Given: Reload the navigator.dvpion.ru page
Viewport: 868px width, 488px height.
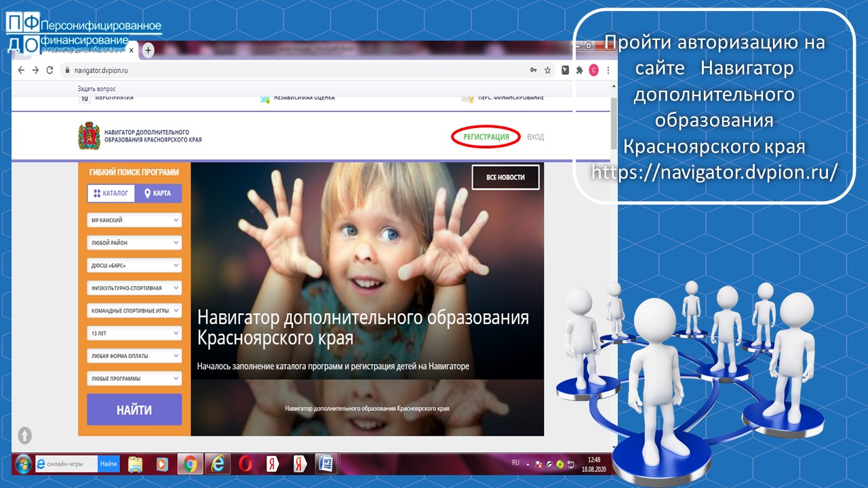Looking at the screenshot, I should click(x=50, y=70).
